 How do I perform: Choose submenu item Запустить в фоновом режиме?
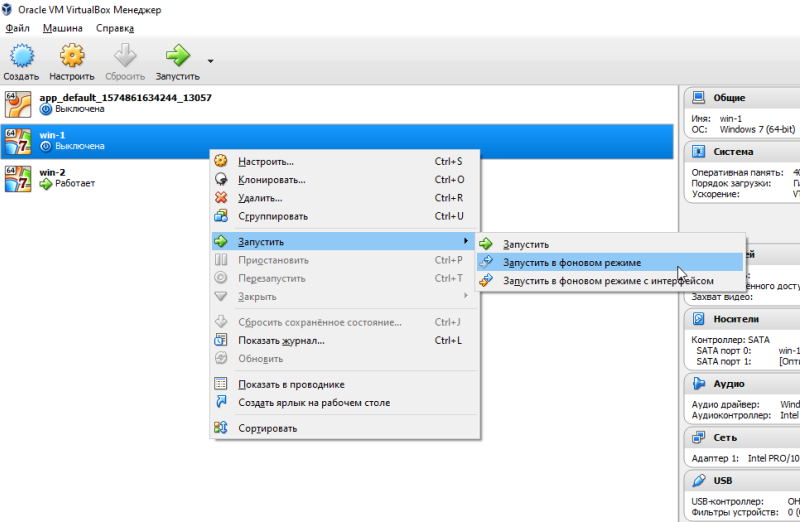tap(610, 262)
